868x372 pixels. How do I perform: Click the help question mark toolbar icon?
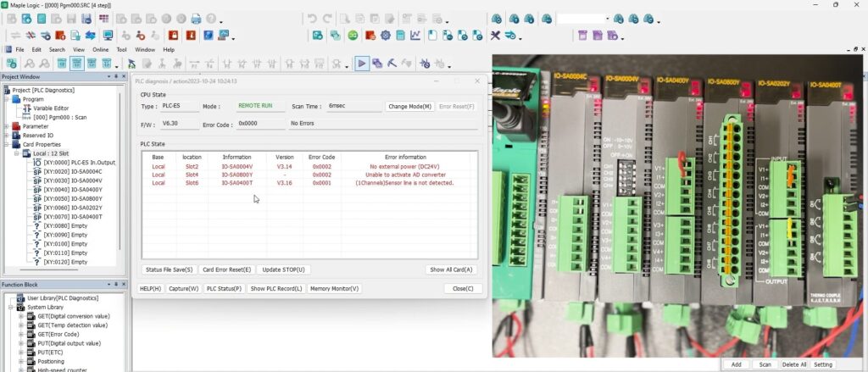coord(211,19)
